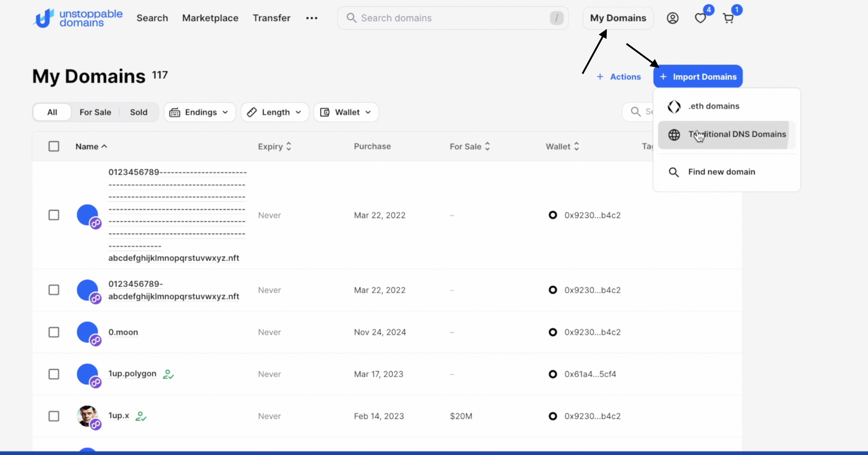Open the 0.moon domain link
The height and width of the screenshot is (455, 868).
(x=123, y=332)
